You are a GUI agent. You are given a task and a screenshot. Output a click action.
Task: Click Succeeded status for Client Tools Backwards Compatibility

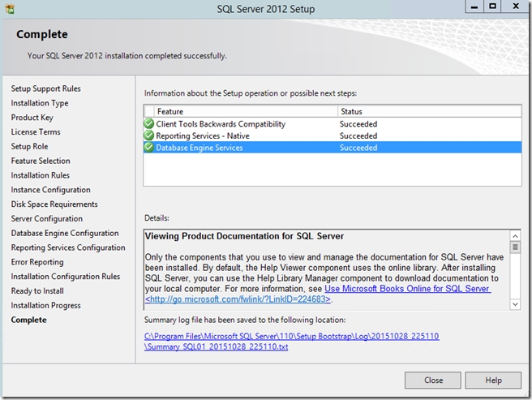[358, 124]
